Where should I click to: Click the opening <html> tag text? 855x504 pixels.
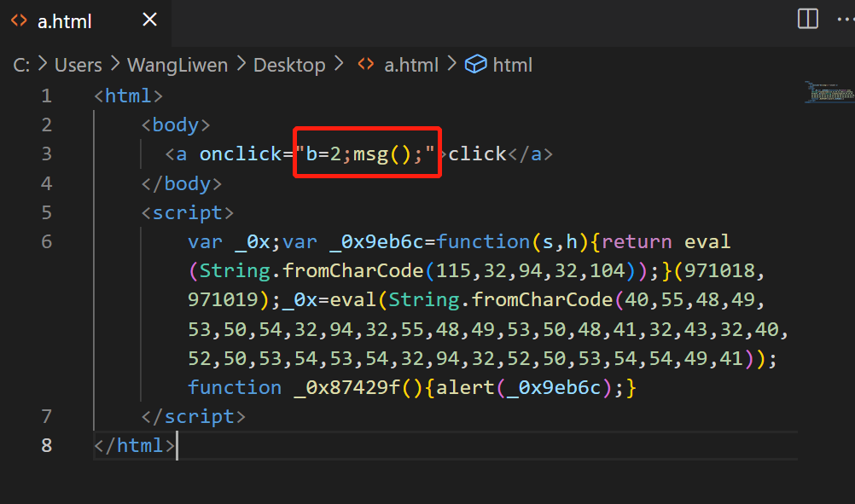pos(129,96)
